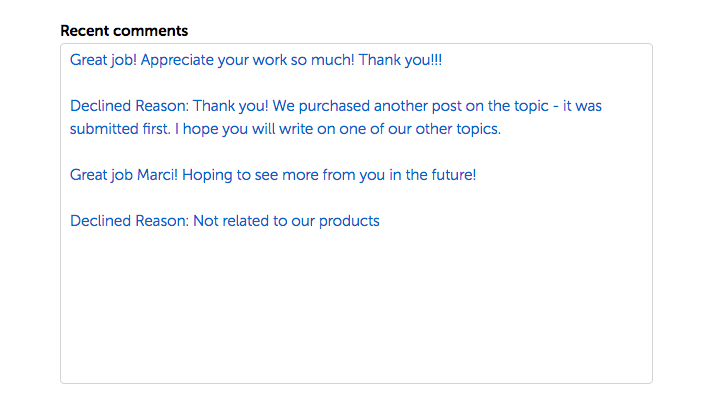Click the "Recent comments" heading
The width and height of the screenshot is (710, 409).
coord(124,31)
